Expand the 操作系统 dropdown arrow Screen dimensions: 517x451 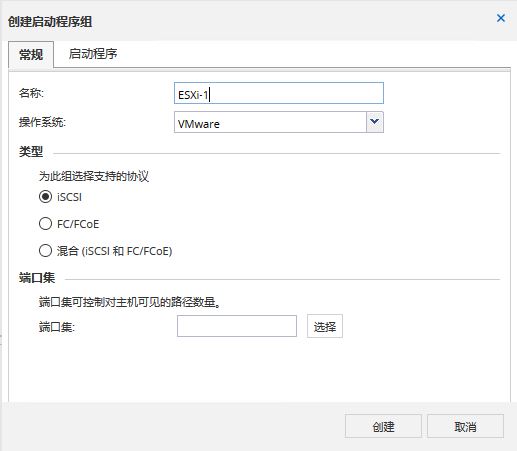pos(375,122)
